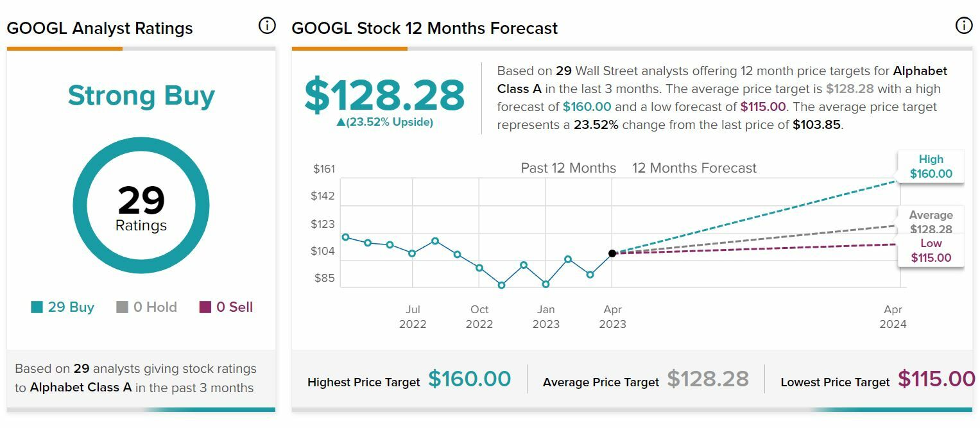This screenshot has height=428, width=980.
Task: Click the Average Price Target $128.28 value
Action: click(x=707, y=379)
